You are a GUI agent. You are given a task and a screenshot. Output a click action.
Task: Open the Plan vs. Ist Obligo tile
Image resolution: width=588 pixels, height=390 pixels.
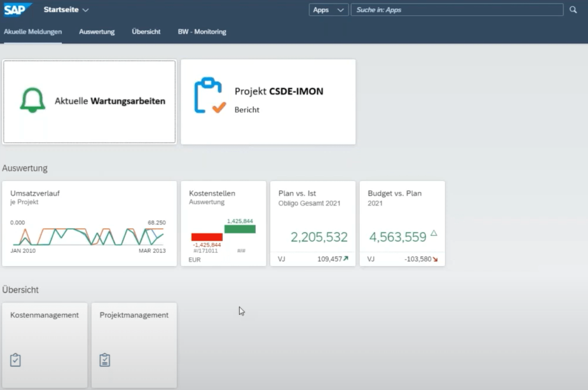click(313, 223)
